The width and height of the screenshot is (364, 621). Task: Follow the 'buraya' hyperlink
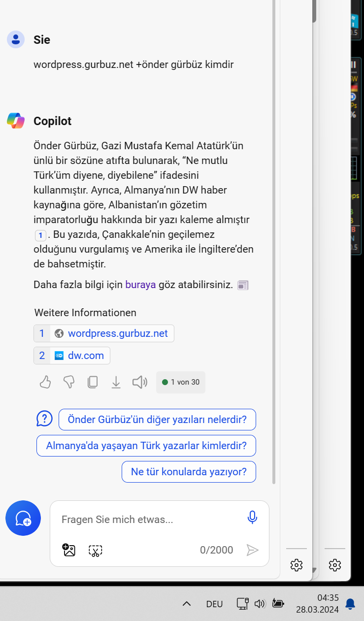(x=140, y=285)
